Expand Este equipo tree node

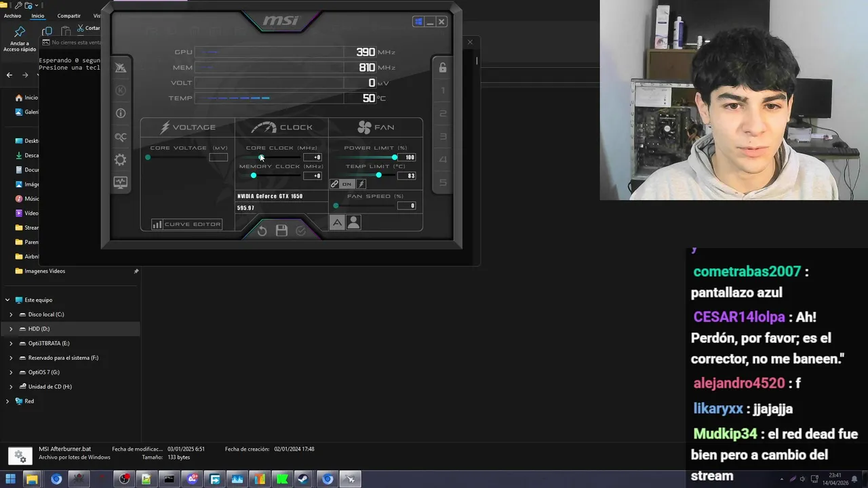click(x=7, y=300)
